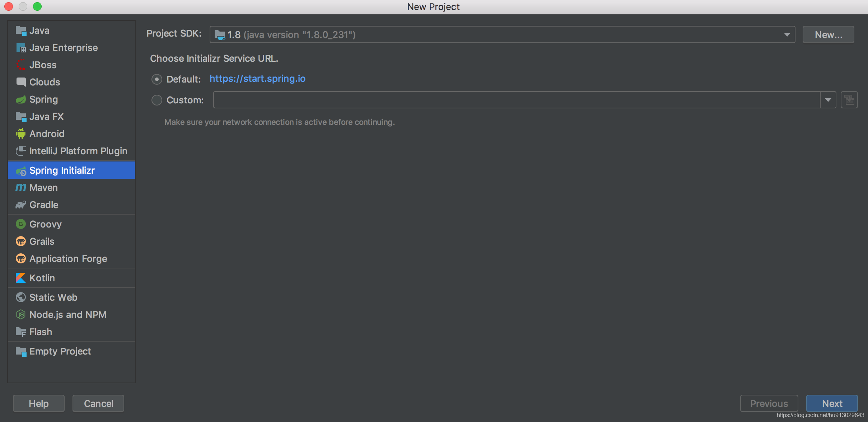Click the Java Enterprise icon
The width and height of the screenshot is (868, 422).
21,48
